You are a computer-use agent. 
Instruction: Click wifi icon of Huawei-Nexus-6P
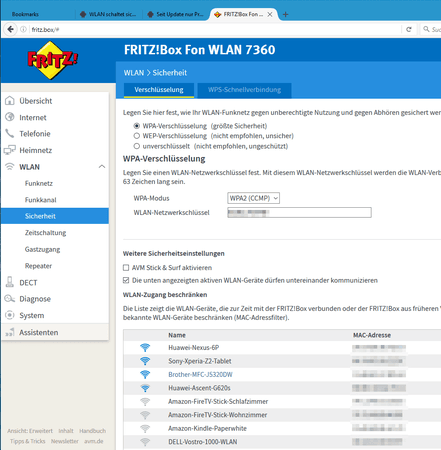point(145,348)
